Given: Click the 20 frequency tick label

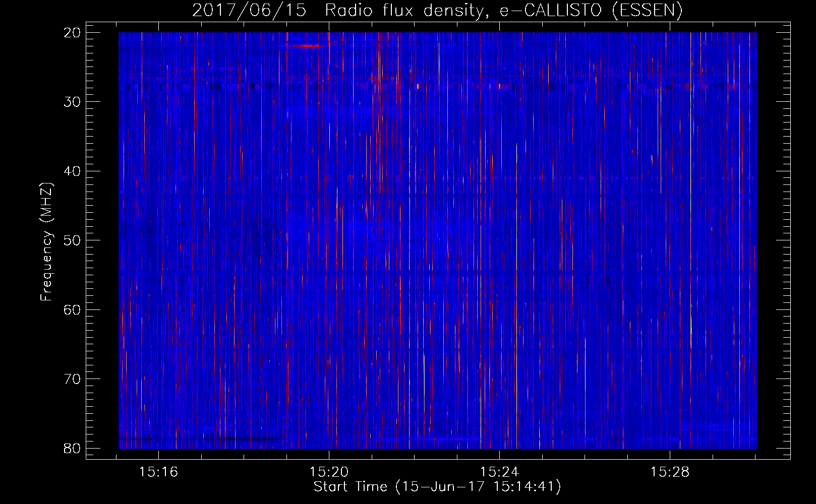Looking at the screenshot, I should pyautogui.click(x=72, y=33).
